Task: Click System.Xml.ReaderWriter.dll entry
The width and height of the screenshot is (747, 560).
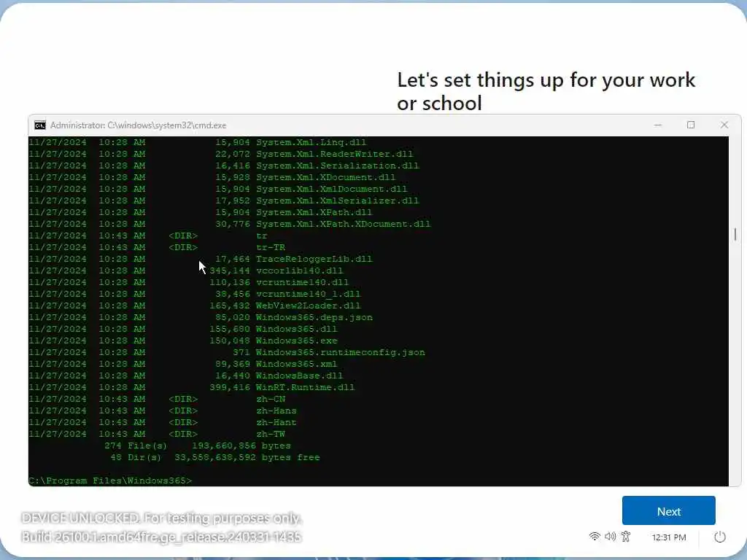Action: (x=334, y=154)
